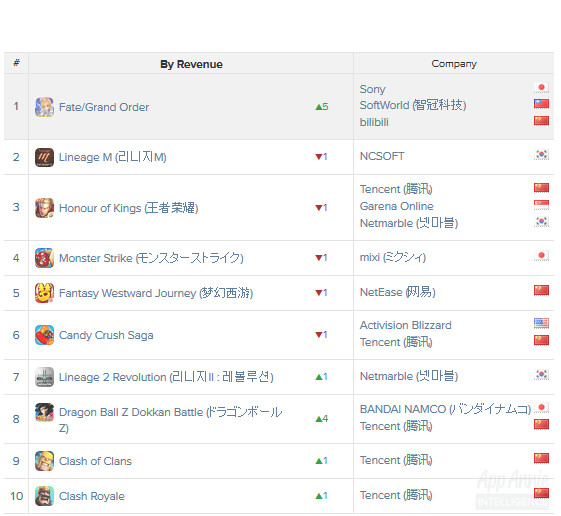
Task: Click the Japan flag next to mixi
Action: click(541, 256)
